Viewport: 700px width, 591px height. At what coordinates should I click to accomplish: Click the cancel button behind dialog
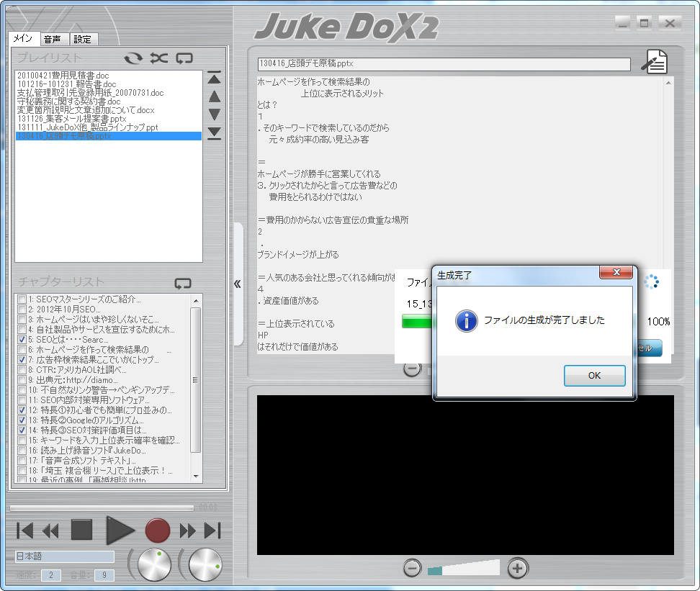[649, 348]
